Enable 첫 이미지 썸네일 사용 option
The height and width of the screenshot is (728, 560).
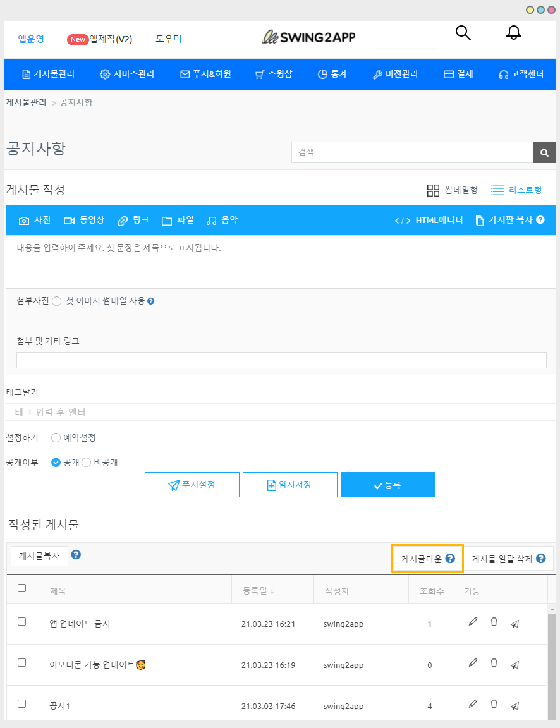(56, 301)
